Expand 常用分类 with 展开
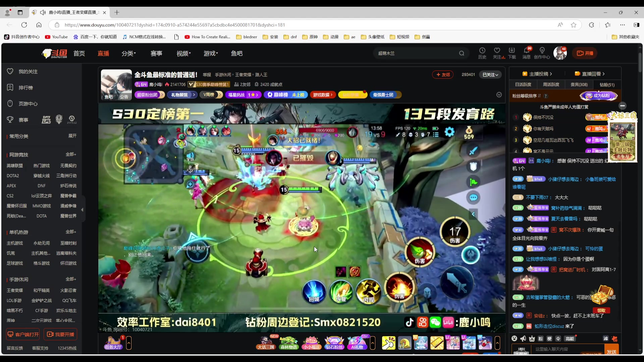 [x=72, y=136]
